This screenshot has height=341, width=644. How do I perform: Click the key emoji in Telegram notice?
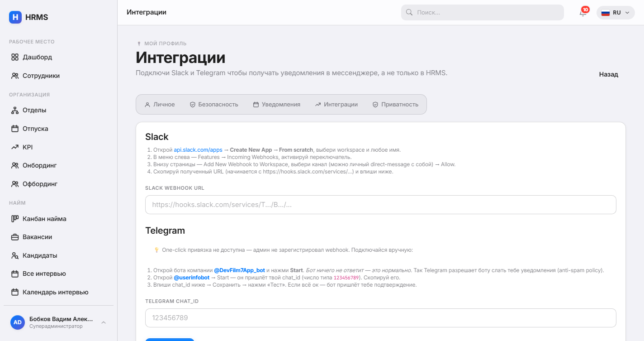(156, 250)
